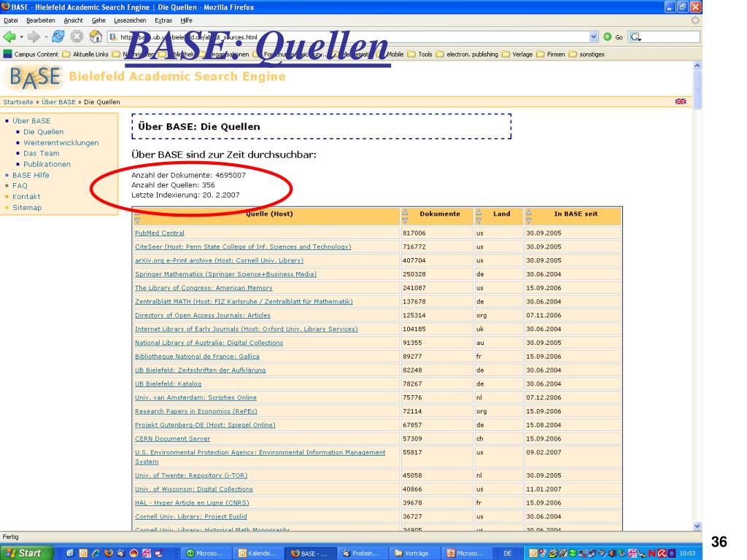The height and width of the screenshot is (560, 747).
Task: Click the green Go button
Action: [613, 36]
